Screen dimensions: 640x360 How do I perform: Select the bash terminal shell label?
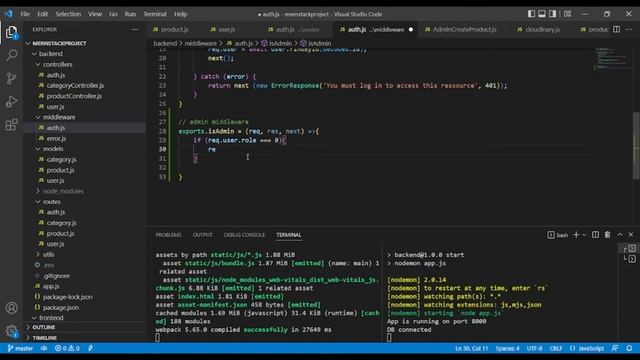[x=558, y=235]
